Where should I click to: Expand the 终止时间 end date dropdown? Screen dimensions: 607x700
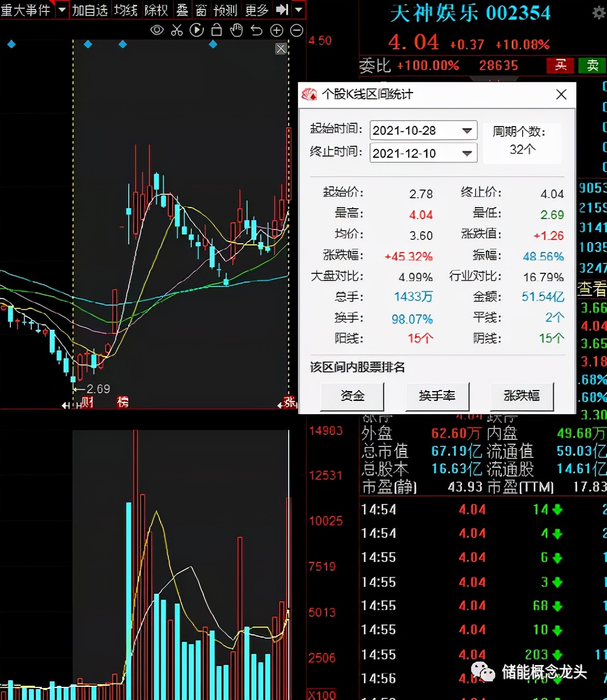pos(467,153)
